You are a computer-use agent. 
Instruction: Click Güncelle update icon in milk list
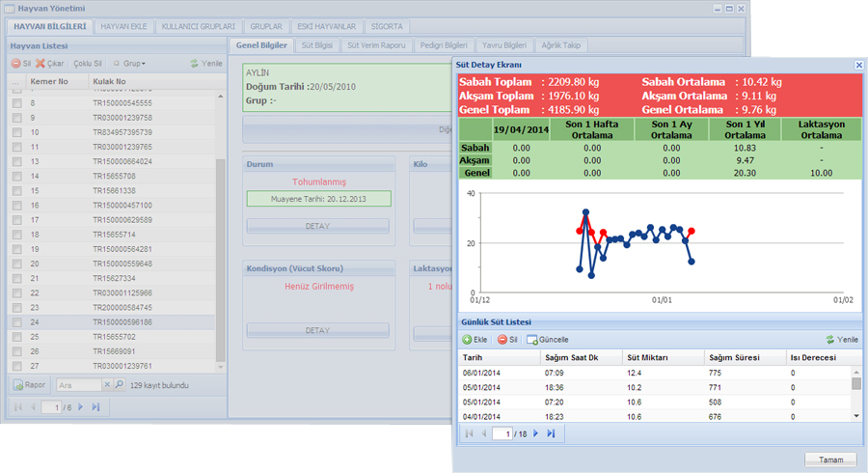point(532,340)
